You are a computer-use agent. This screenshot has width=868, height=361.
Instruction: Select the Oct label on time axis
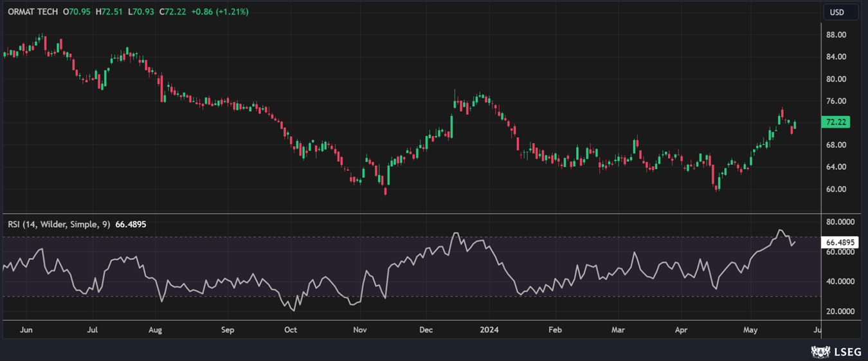pyautogui.click(x=291, y=330)
